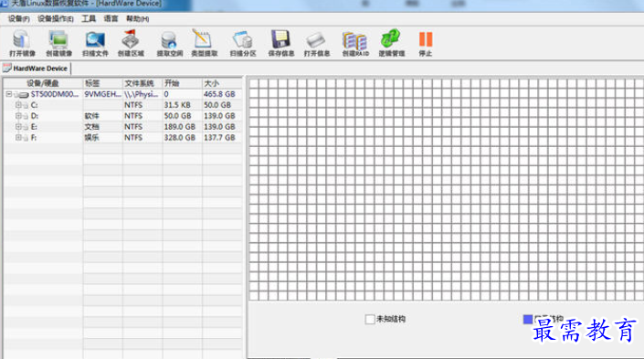The height and width of the screenshot is (359, 644).
Task: Click the 文档 label on the E: row
Action: click(91, 127)
